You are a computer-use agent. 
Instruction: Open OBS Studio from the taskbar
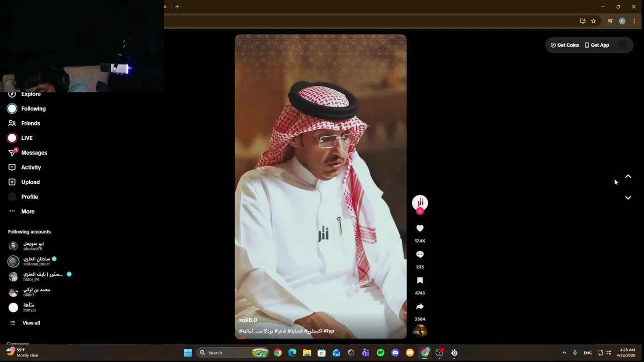439,353
